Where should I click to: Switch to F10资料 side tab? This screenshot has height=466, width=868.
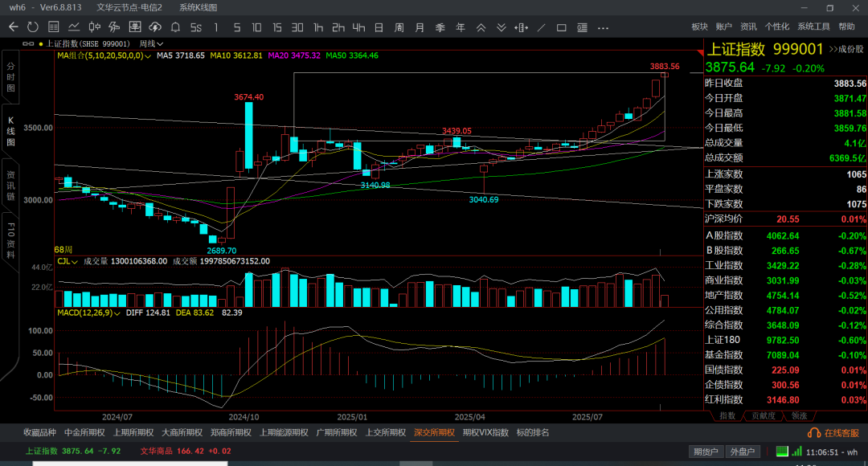click(10, 240)
